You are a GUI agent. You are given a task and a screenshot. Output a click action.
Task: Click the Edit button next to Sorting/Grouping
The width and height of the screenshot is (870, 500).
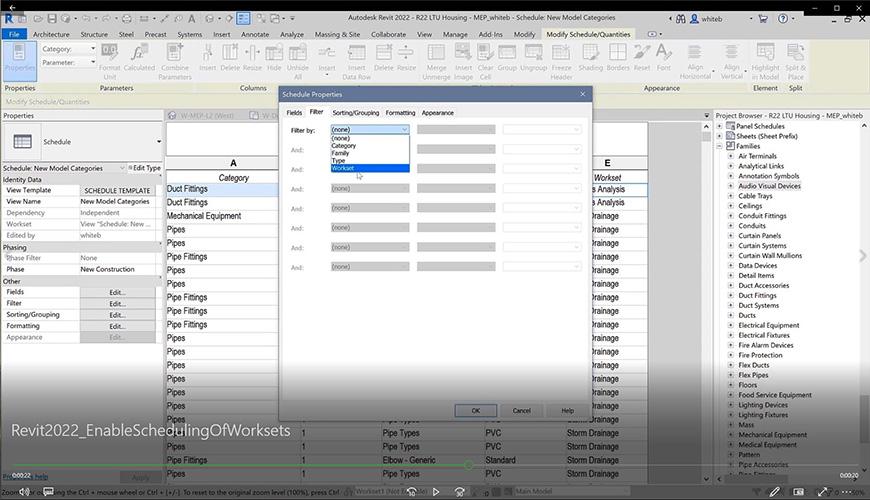tap(118, 315)
